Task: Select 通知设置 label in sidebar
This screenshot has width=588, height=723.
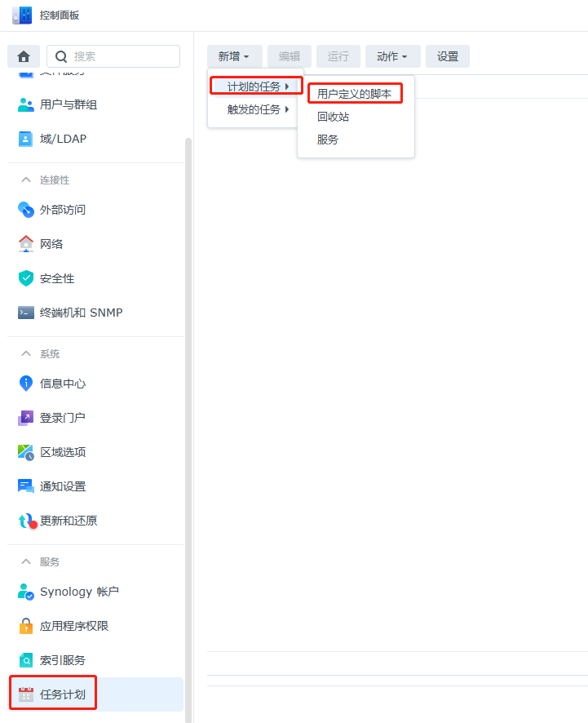Action: pyautogui.click(x=63, y=486)
